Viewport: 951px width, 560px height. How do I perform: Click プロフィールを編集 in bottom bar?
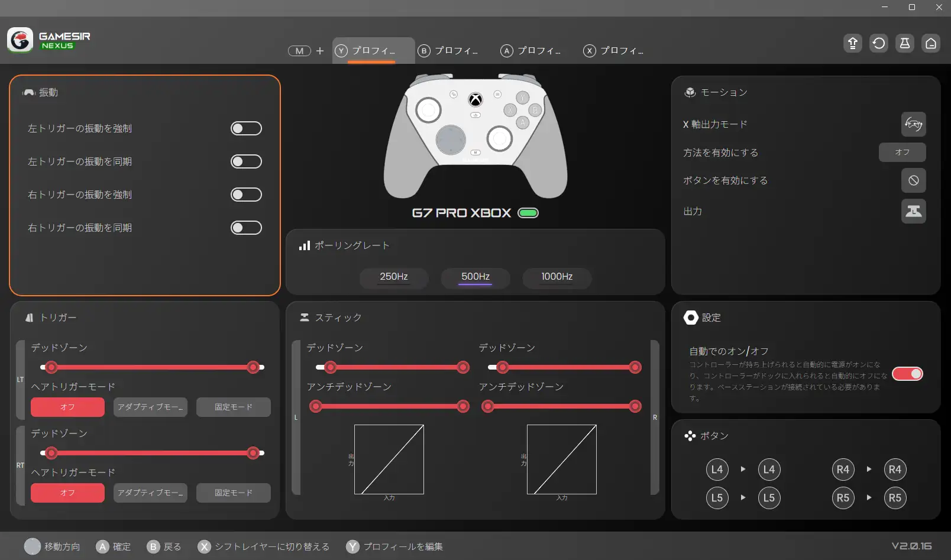pyautogui.click(x=394, y=547)
